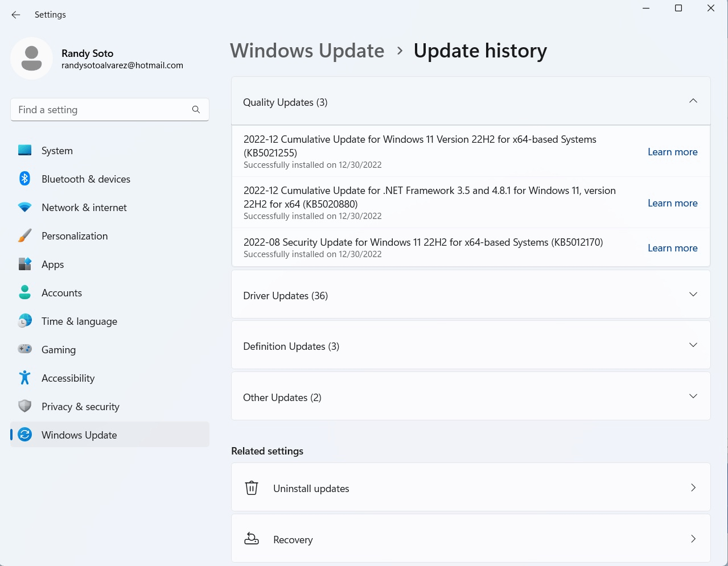The height and width of the screenshot is (566, 728).
Task: Click Learn more for KB5012170
Action: pyautogui.click(x=672, y=248)
